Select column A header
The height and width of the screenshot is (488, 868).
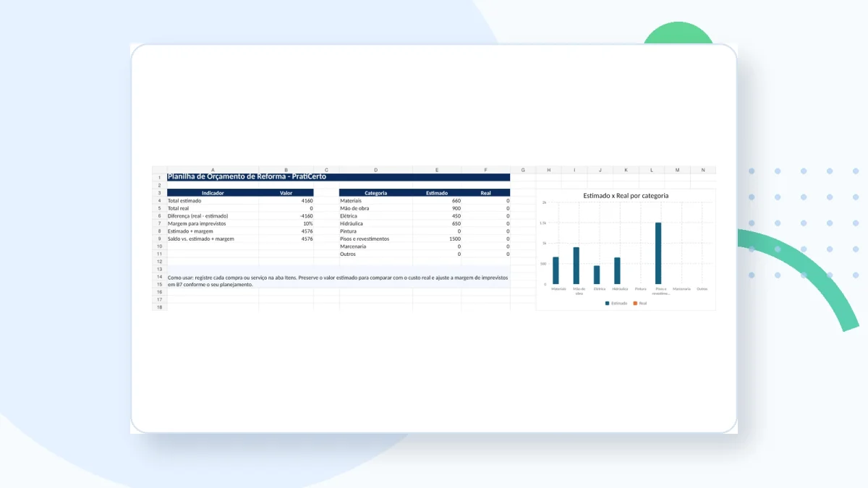click(213, 170)
